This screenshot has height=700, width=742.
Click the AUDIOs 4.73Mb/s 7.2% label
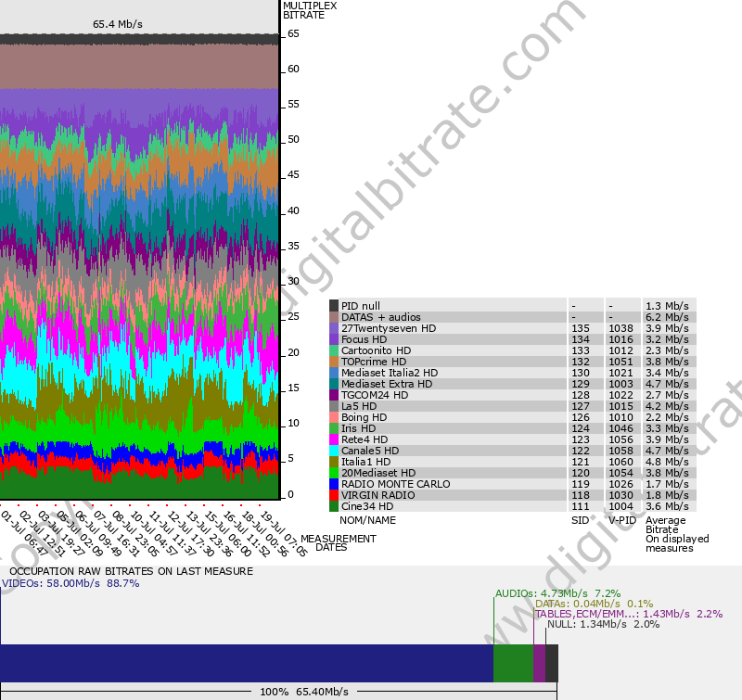558,593
